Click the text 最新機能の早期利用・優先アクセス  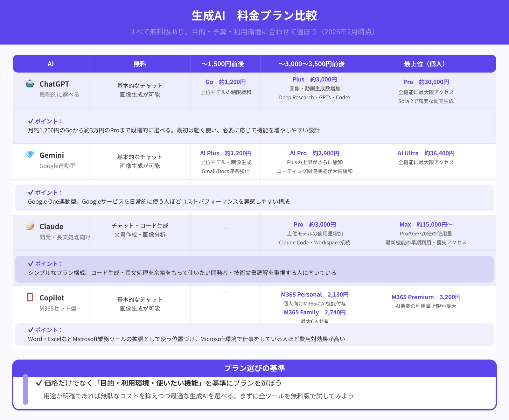(426, 242)
